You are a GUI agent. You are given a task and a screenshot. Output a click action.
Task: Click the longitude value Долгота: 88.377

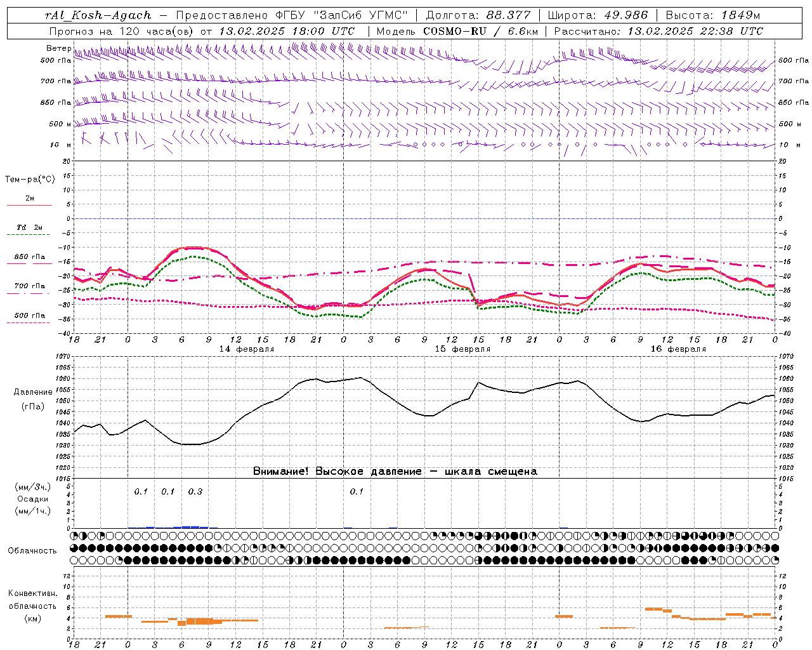click(478, 15)
